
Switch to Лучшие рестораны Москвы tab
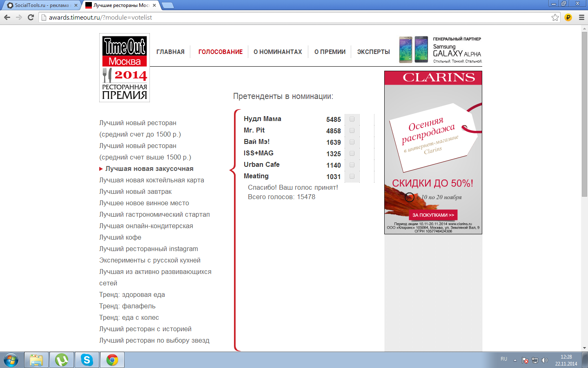(x=120, y=5)
